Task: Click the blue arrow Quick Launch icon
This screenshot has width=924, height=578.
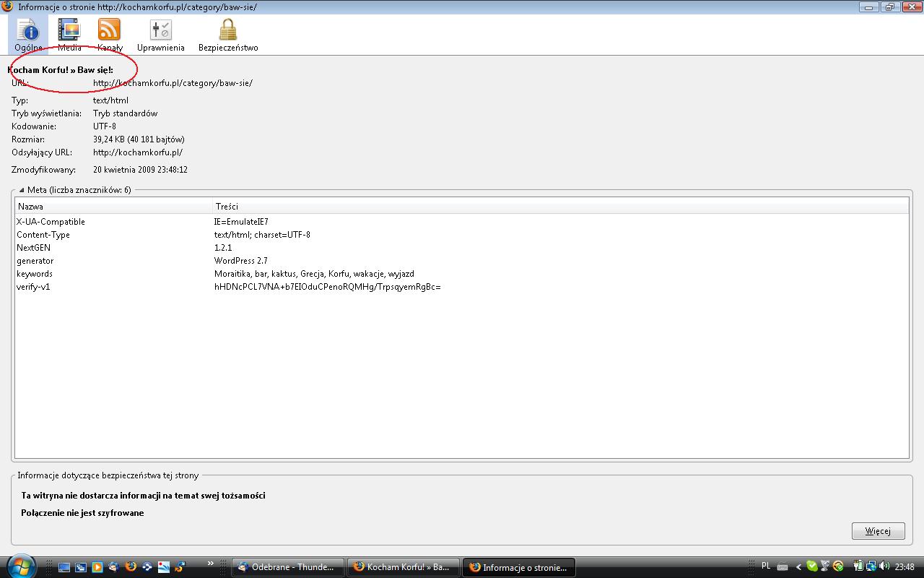Action: click(x=147, y=567)
